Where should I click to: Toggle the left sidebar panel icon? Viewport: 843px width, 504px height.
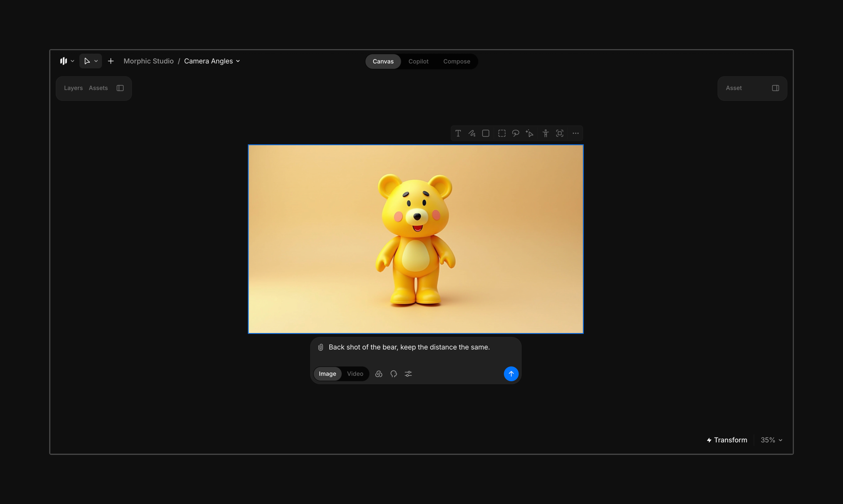tap(120, 88)
